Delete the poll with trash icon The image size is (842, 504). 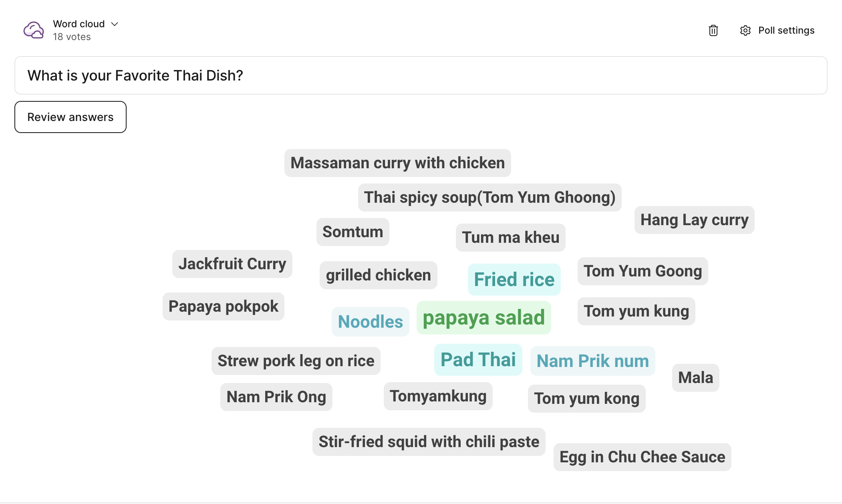(x=713, y=30)
